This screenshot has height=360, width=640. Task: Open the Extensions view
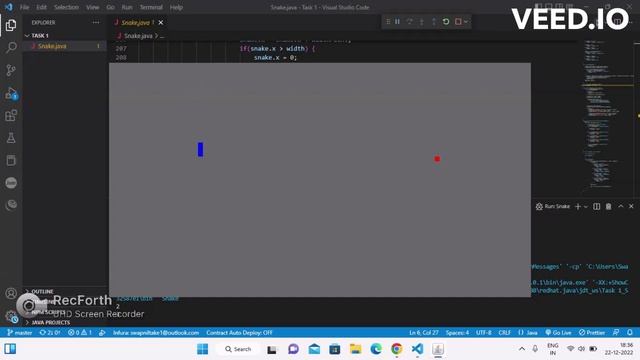(11, 116)
